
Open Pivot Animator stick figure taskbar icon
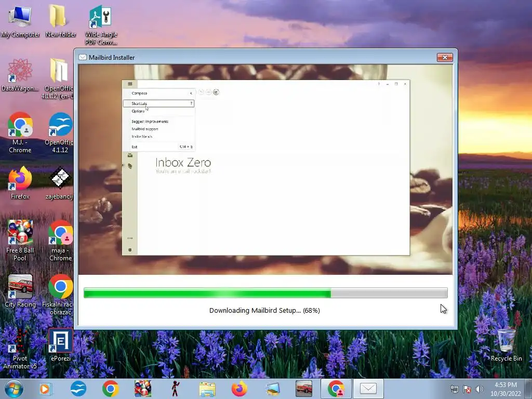[175, 389]
